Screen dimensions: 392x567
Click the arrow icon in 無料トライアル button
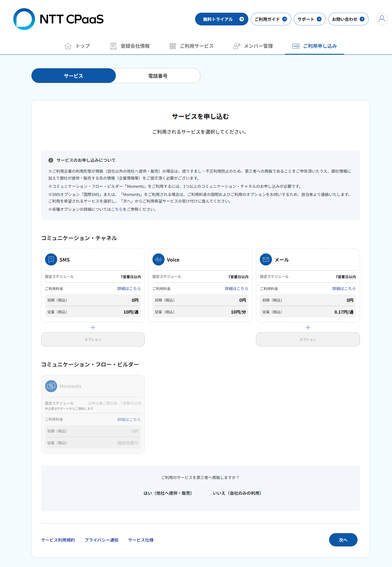(242, 19)
